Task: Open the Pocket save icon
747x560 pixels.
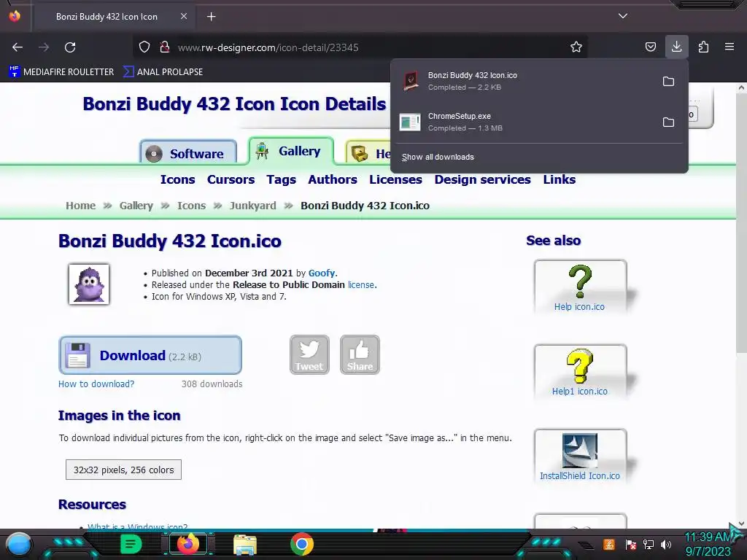Action: pos(650,47)
